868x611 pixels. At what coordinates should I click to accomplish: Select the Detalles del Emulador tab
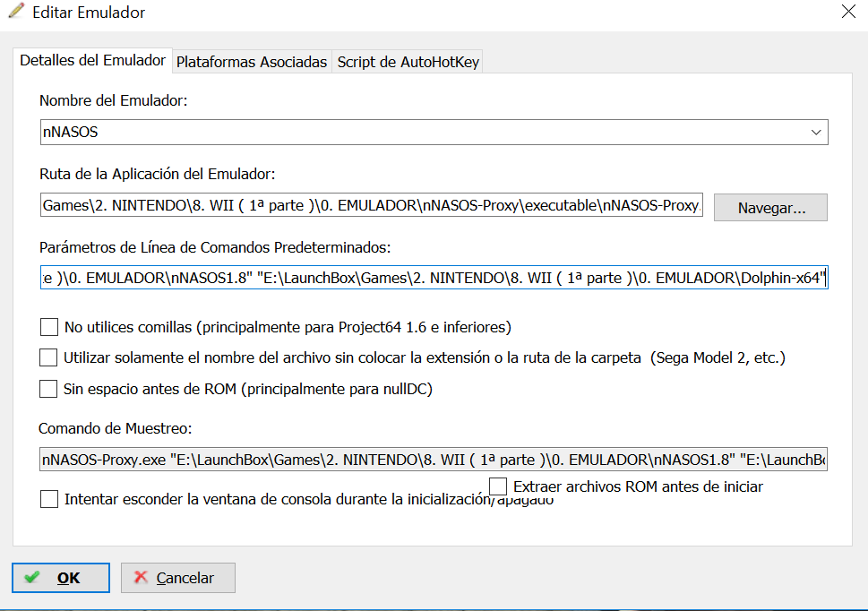click(x=92, y=61)
